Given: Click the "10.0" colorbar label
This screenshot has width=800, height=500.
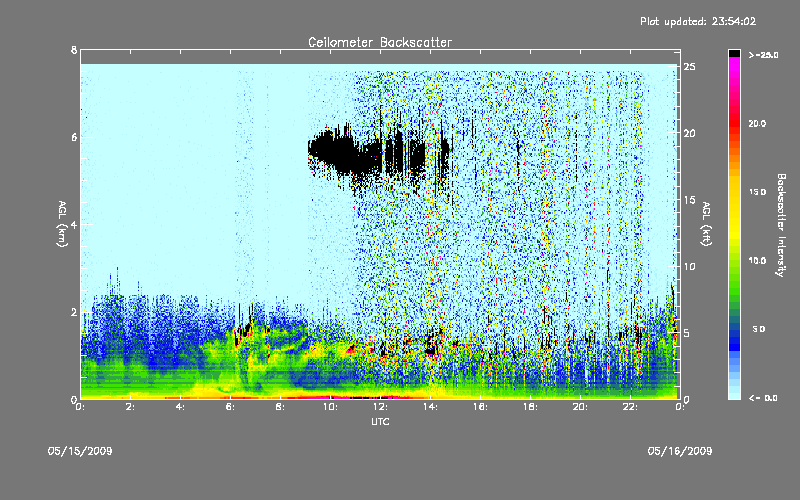Looking at the screenshot, I should click(757, 261).
